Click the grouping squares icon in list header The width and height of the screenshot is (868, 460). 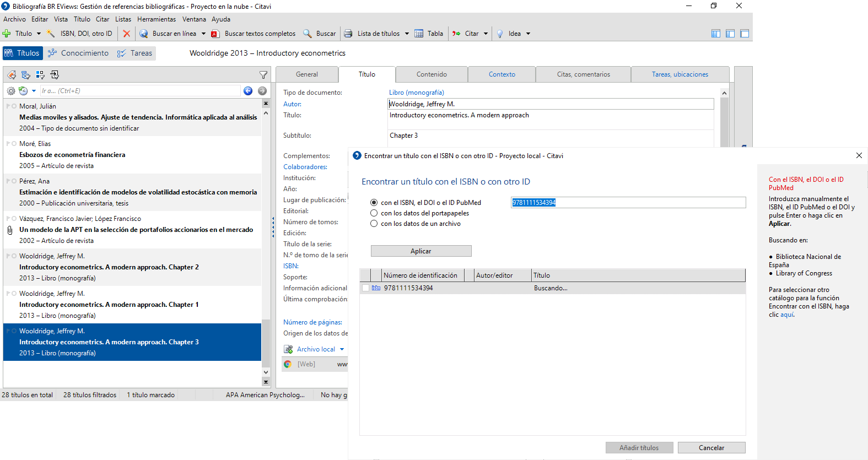40,75
